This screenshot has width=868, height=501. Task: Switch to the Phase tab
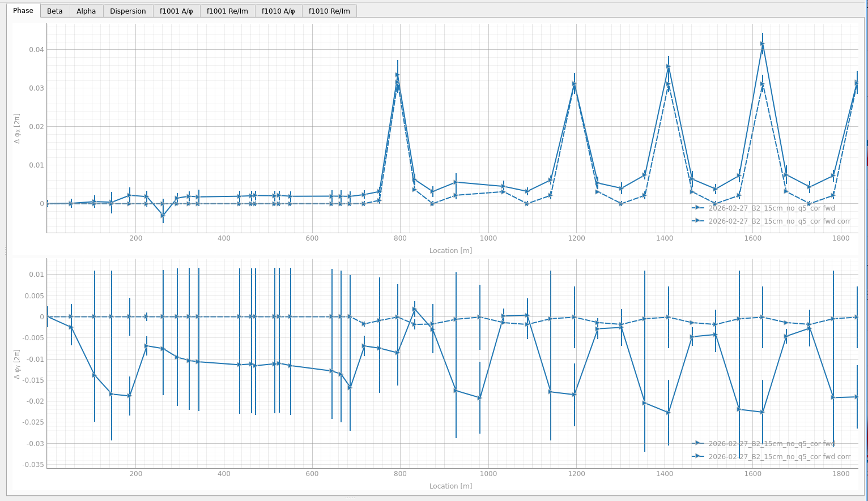point(23,10)
